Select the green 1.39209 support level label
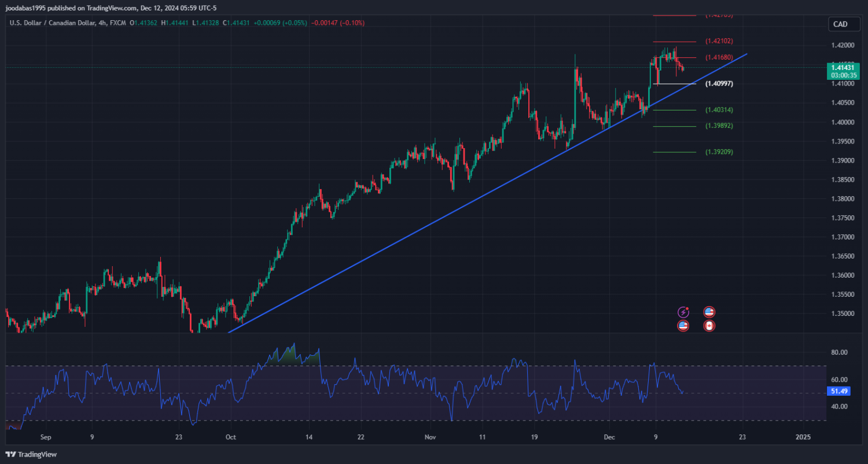The image size is (868, 464). point(719,152)
